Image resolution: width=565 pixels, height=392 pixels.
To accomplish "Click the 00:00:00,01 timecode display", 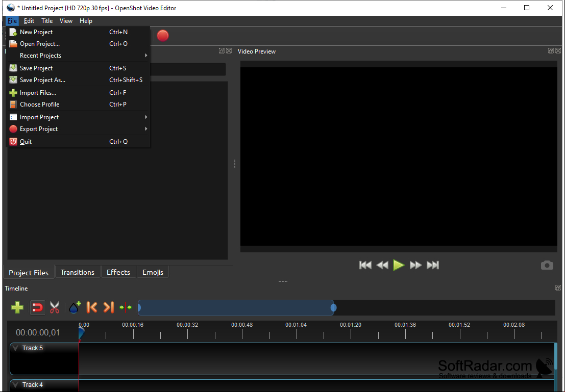I will pos(38,332).
